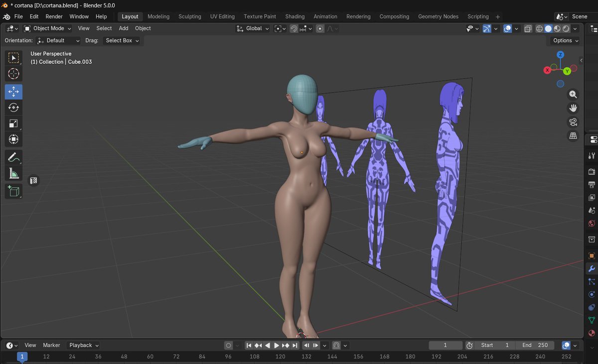Screen dimensions: 598x364
Task: Toggle viewport overlays display
Action: coord(507,28)
